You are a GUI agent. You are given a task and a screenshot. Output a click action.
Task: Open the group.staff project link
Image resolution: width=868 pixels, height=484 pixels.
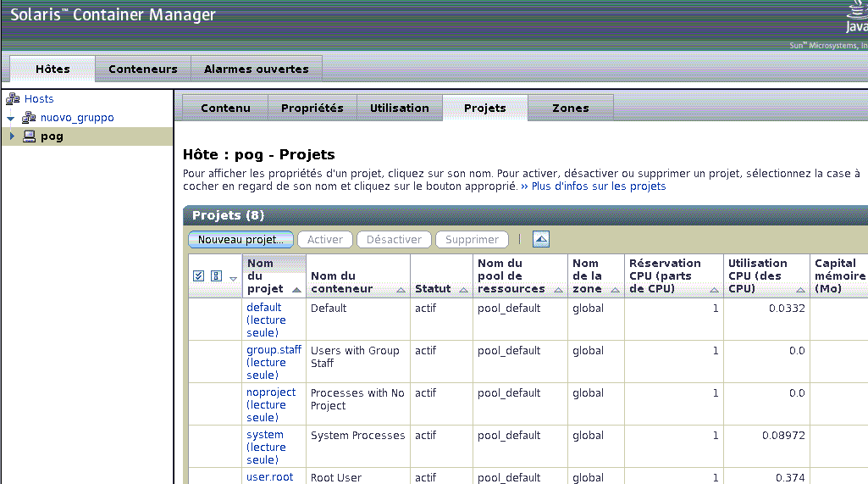[x=274, y=362]
